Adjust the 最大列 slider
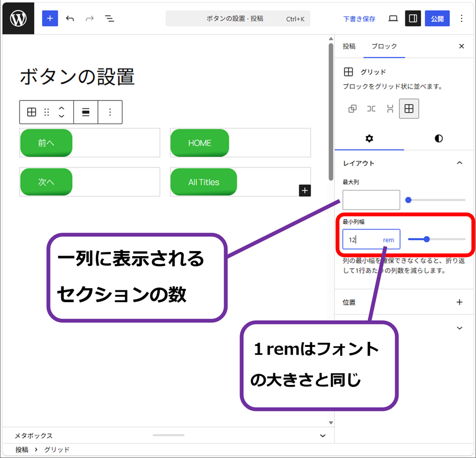This screenshot has width=476, height=458. click(x=435, y=200)
